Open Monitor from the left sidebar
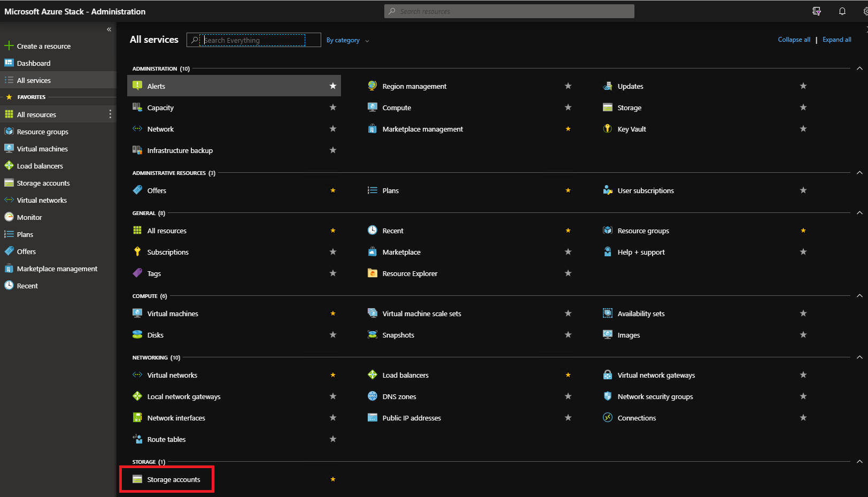This screenshot has height=497, width=868. coord(29,217)
